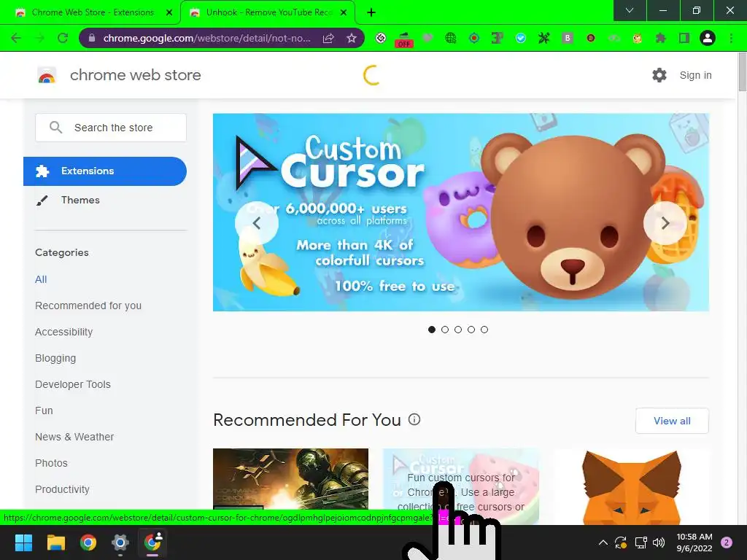Toggle the Chrome side panel icon
The height and width of the screenshot is (560, 747).
click(x=684, y=38)
